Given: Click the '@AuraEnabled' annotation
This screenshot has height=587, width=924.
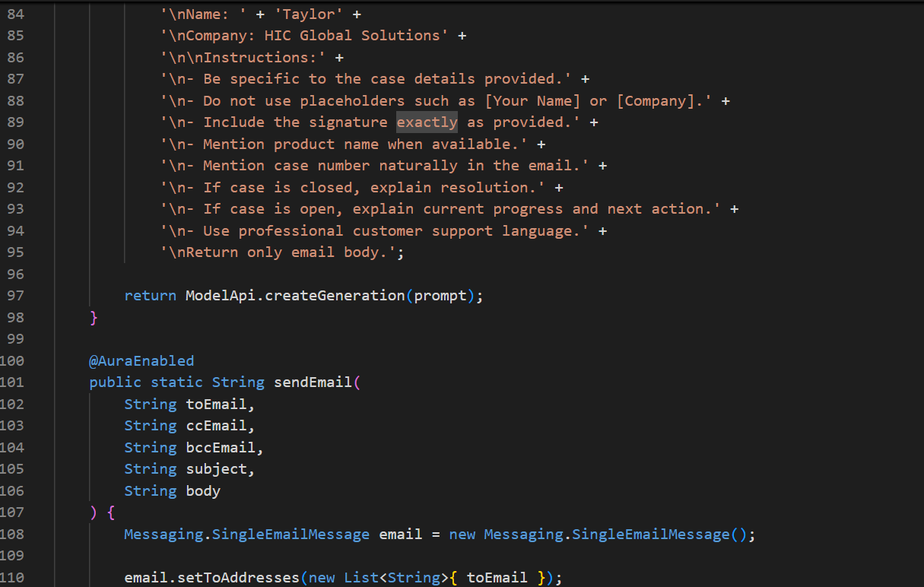Looking at the screenshot, I should coord(141,360).
